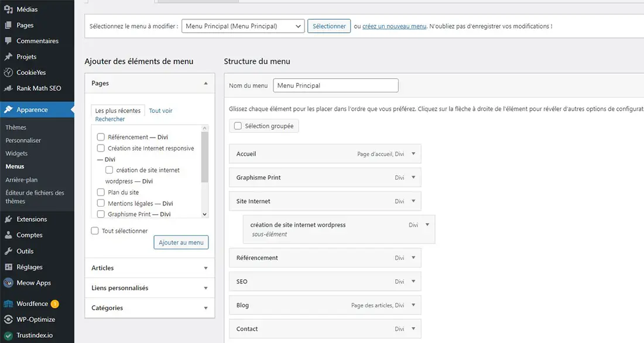The width and height of the screenshot is (644, 343).
Task: Open Éditeur de fichiers des thèmes
Action: [x=35, y=197]
